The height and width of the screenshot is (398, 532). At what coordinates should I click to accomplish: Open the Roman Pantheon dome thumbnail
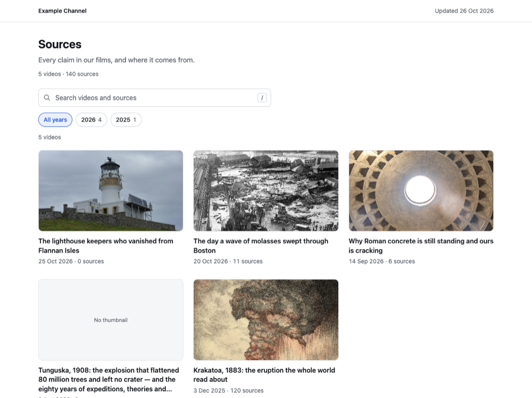point(421,190)
